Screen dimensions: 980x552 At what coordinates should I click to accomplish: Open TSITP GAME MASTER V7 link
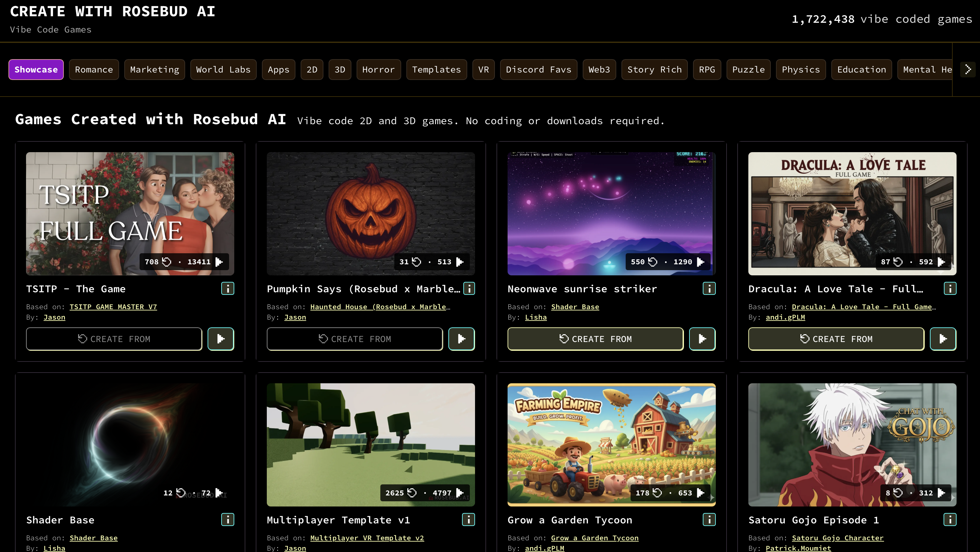113,307
